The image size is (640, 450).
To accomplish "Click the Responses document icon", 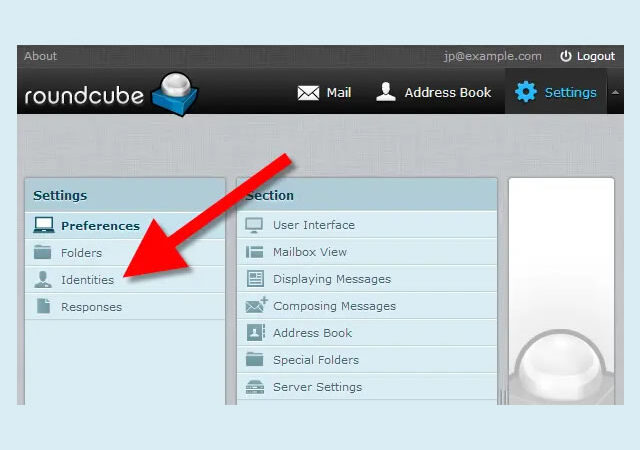I will [43, 306].
